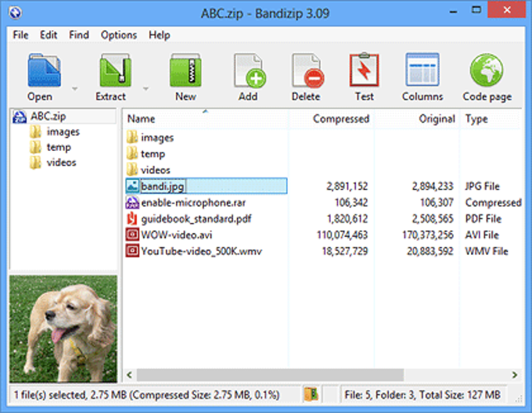
Task: Click the PDF File type cell
Action: pos(483,219)
